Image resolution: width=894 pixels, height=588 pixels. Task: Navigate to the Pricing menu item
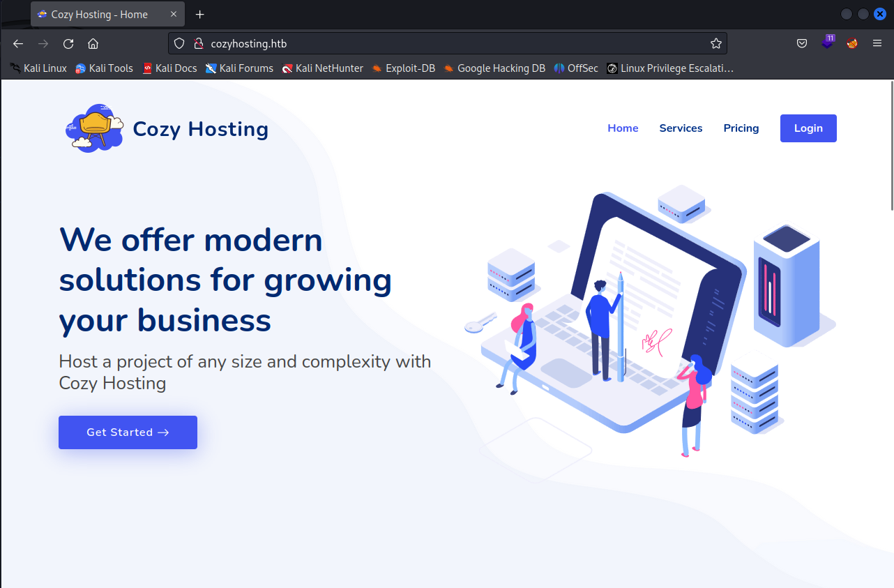[741, 128]
